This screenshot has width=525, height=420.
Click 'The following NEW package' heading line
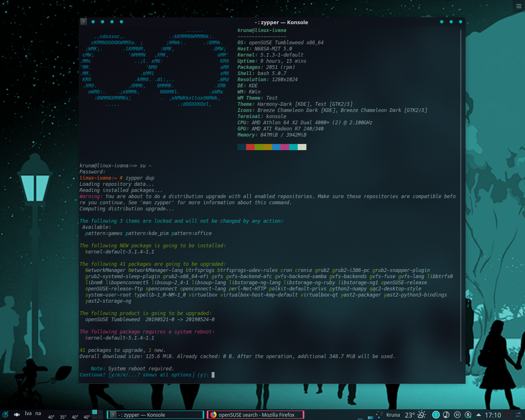click(x=153, y=246)
